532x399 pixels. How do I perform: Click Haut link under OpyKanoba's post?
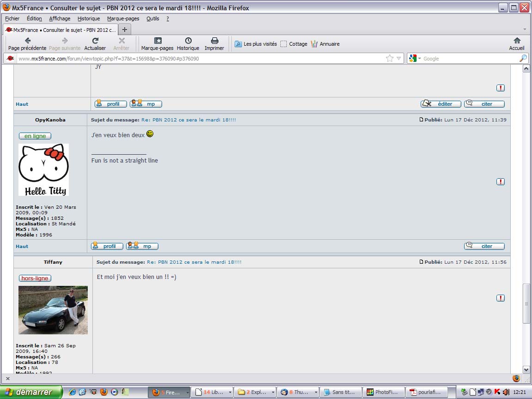[x=22, y=246]
